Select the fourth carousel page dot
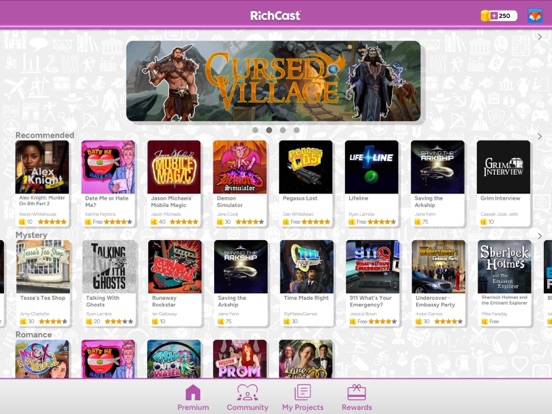This screenshot has width=552, height=414. point(297,130)
